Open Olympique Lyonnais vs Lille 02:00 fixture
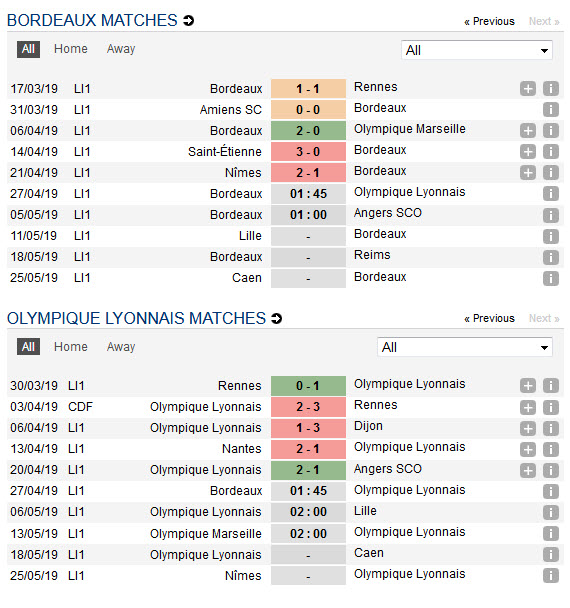Image resolution: width=570 pixels, height=608 pixels. [308, 512]
